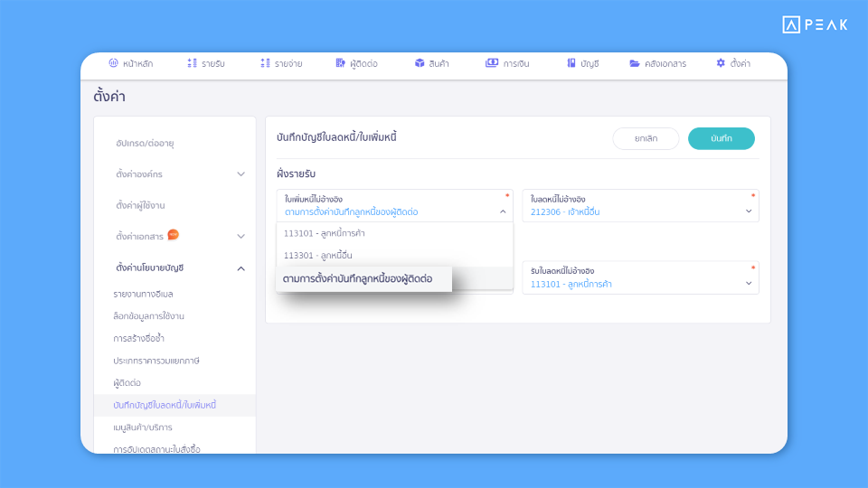Click the หน้าหลัก dashboard icon
The height and width of the screenshot is (488, 868).
114,63
